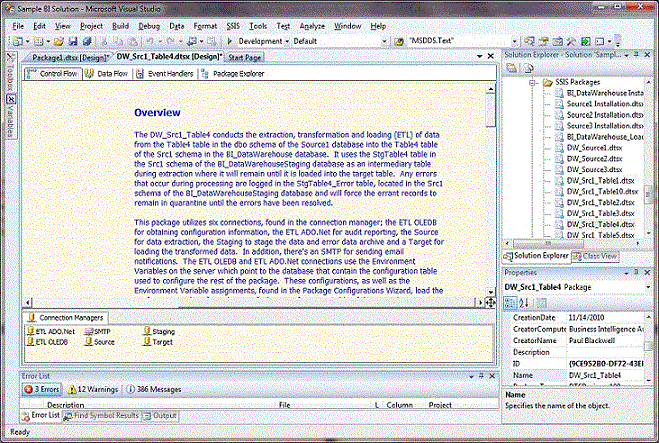Click the Property Pages icon in Properties
The height and width of the screenshot is (443, 659).
tap(541, 303)
